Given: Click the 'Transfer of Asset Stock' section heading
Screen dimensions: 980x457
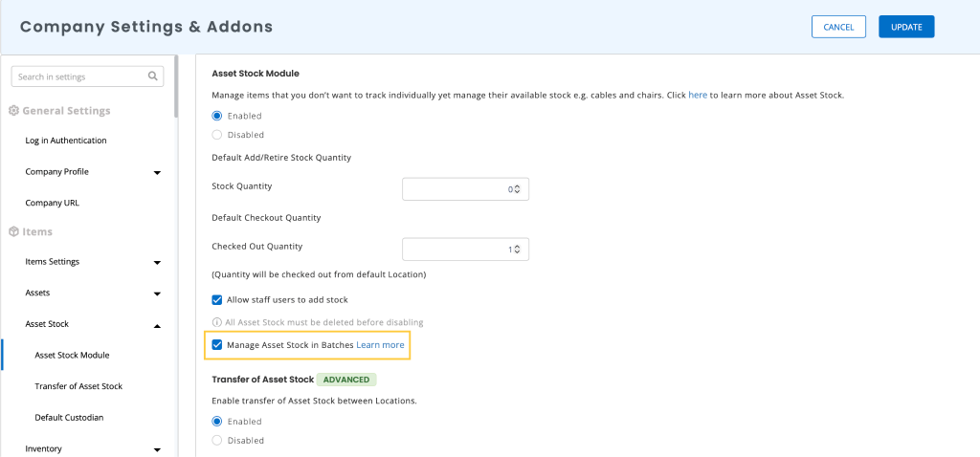Looking at the screenshot, I should (262, 380).
